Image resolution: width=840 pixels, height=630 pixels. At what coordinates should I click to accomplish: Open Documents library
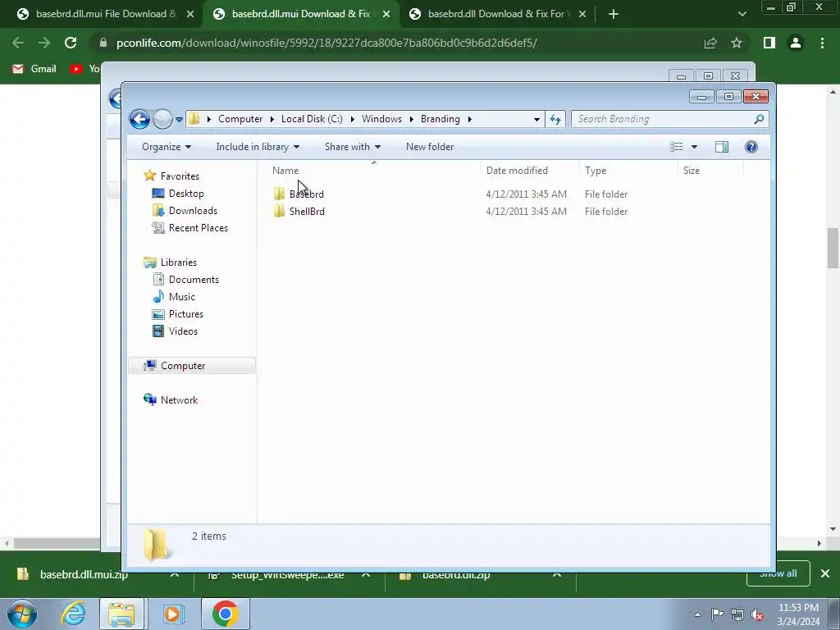(x=194, y=280)
